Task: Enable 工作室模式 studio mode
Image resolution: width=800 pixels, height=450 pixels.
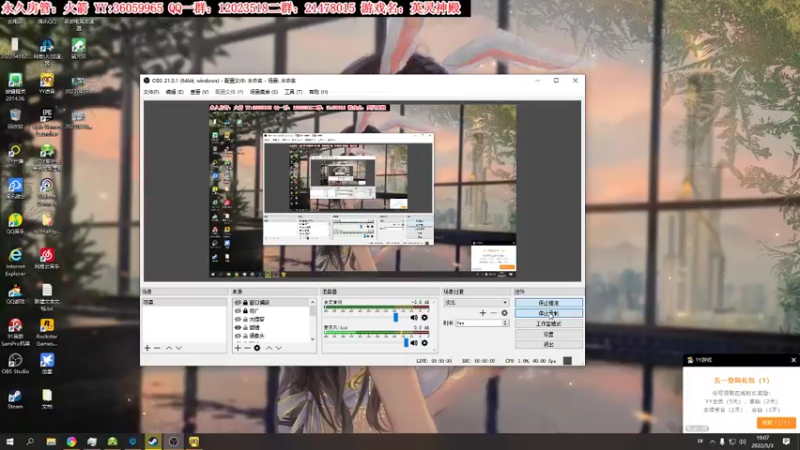Action: click(548, 323)
